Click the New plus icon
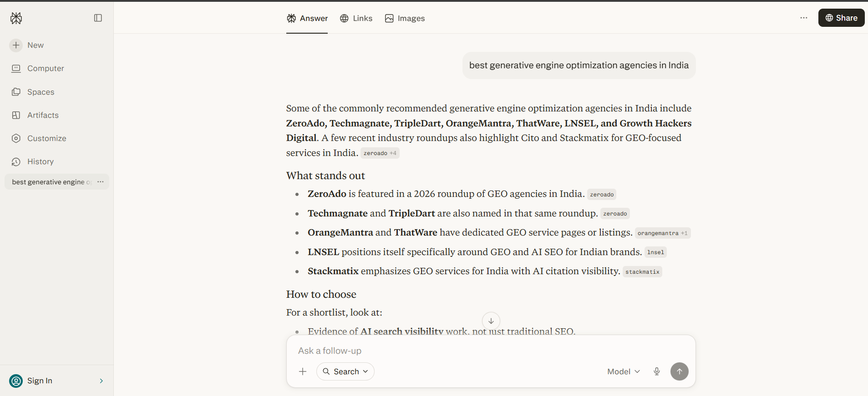 click(16, 45)
